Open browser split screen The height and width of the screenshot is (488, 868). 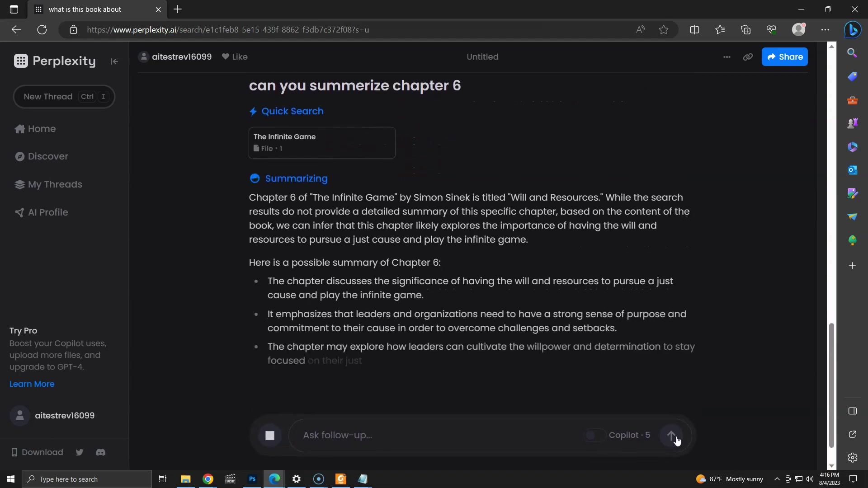tap(695, 30)
